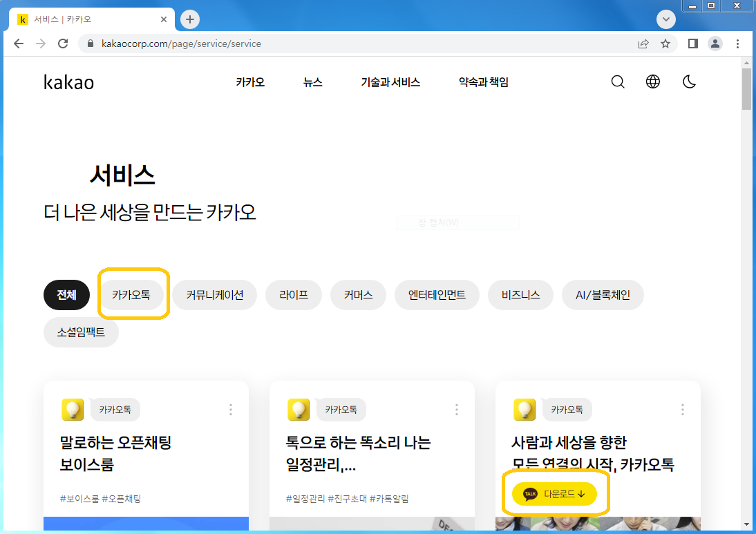Click 카카오톡 tag on 일정관리 card
Screen dimensions: 756x534
pyautogui.click(x=341, y=410)
